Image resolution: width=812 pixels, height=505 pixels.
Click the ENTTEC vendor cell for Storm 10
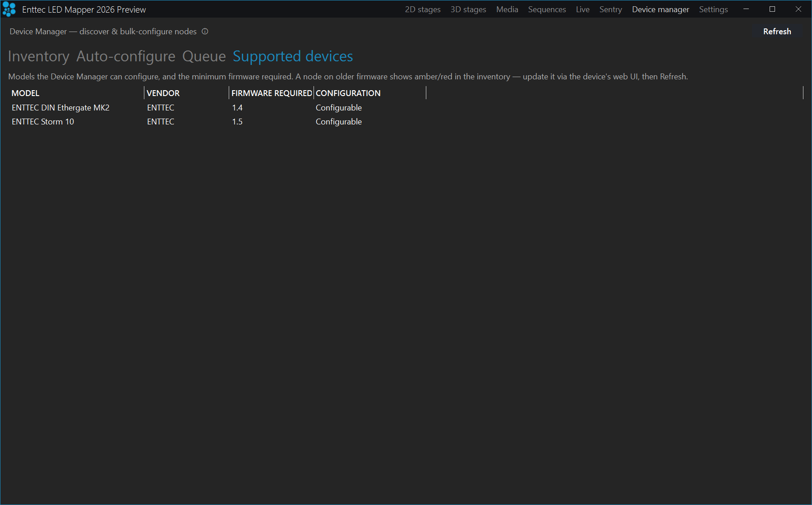(161, 122)
